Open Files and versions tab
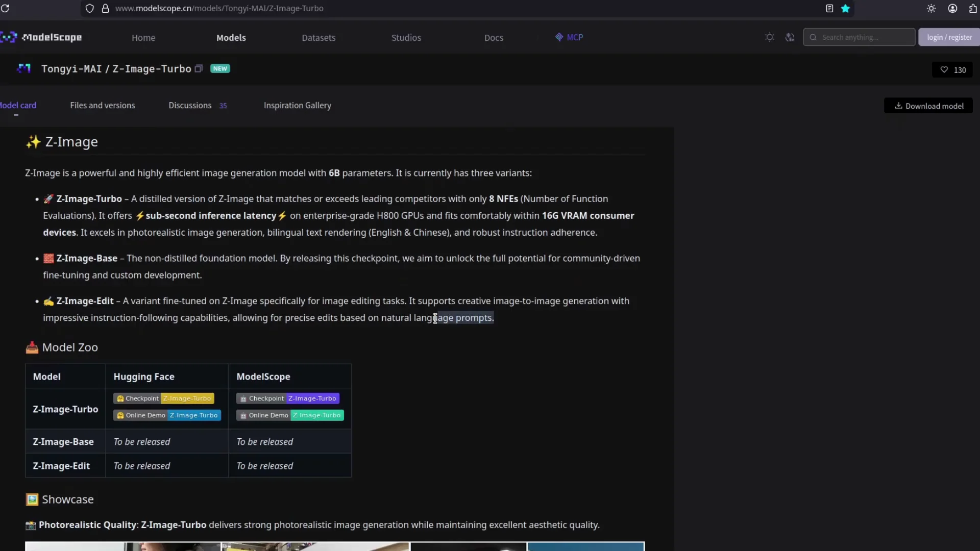The height and width of the screenshot is (551, 980). (103, 106)
